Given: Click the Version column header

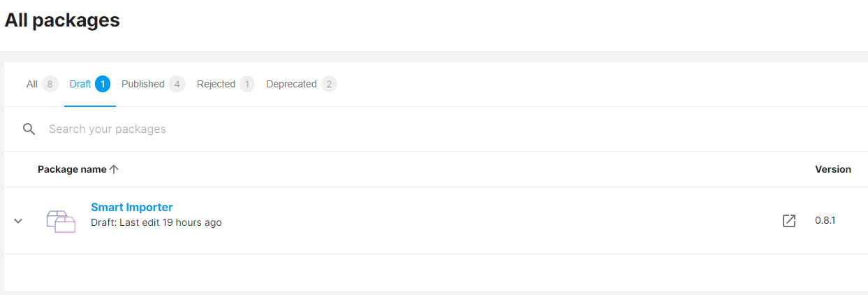Looking at the screenshot, I should tap(833, 169).
